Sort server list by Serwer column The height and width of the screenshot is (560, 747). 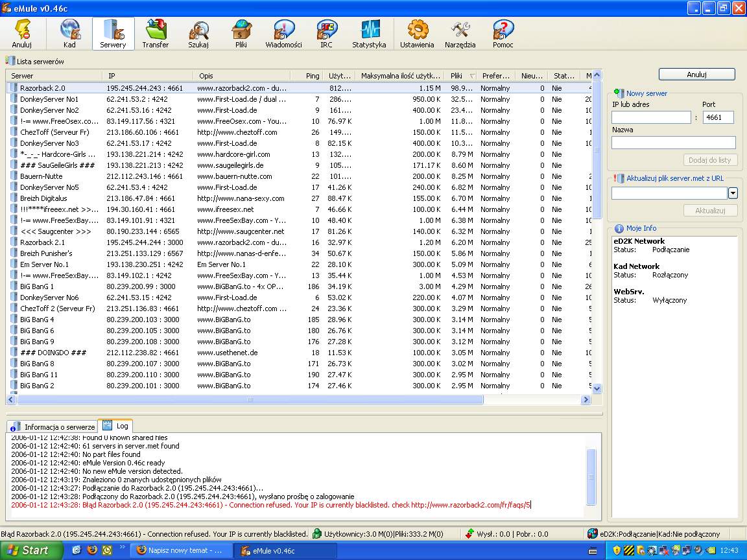click(54, 76)
